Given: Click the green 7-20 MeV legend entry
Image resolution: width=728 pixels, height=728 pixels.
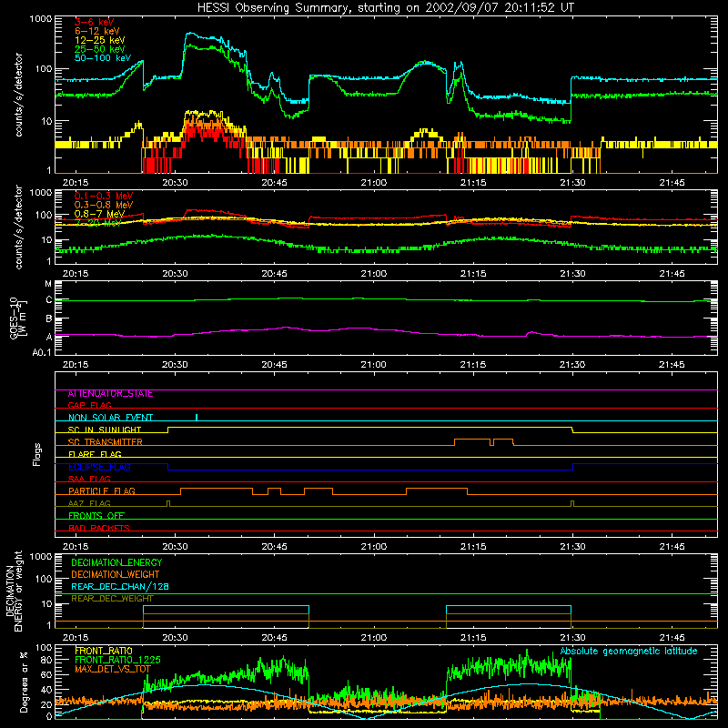Looking at the screenshot, I should (98, 223).
